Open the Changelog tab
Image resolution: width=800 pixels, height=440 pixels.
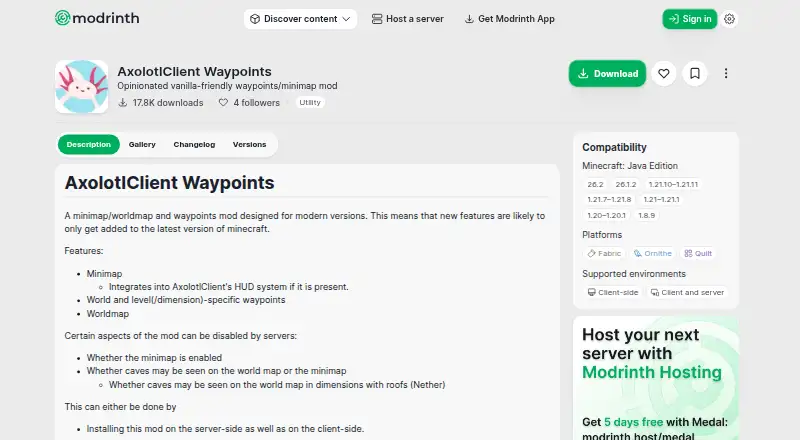pyautogui.click(x=194, y=144)
